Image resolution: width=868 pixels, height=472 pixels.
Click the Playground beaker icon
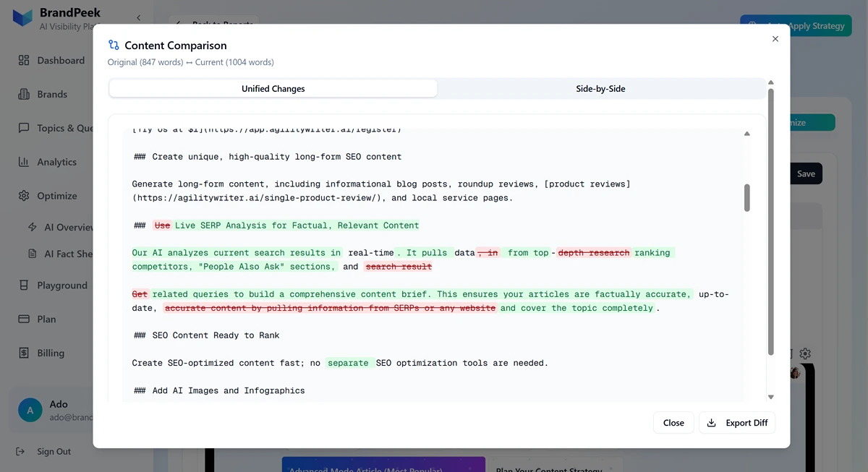(x=24, y=285)
